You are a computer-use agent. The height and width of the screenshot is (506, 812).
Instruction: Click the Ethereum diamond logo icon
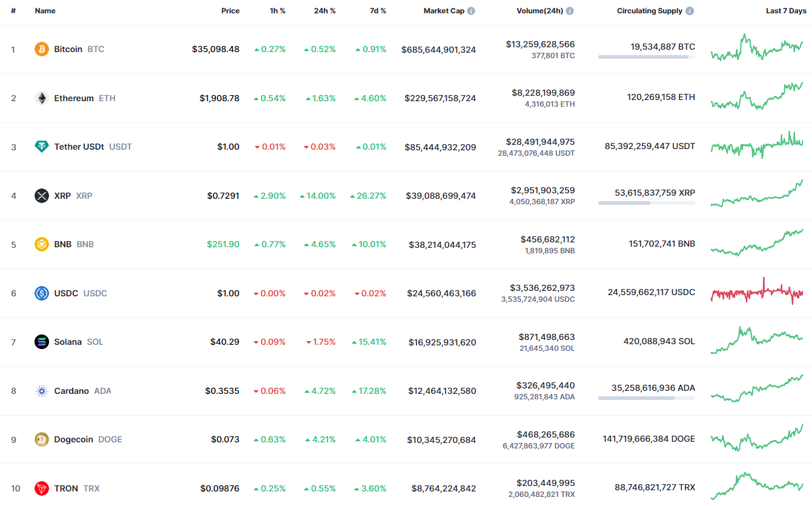42,98
